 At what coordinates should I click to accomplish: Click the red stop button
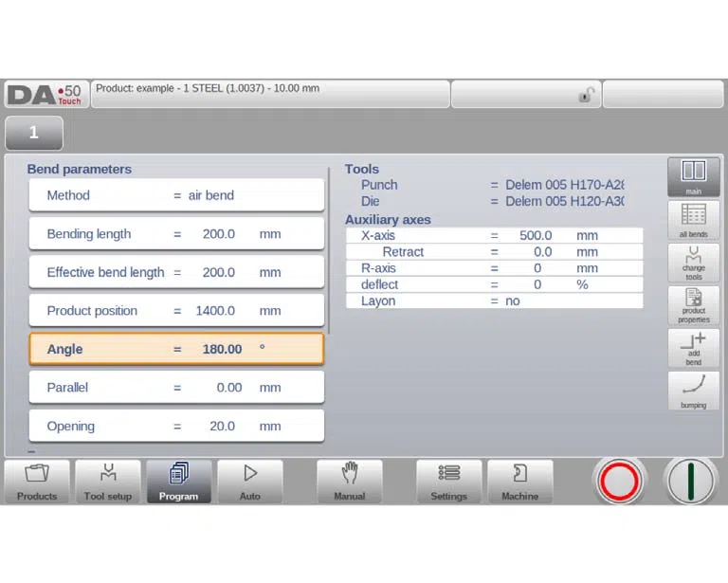pos(619,482)
